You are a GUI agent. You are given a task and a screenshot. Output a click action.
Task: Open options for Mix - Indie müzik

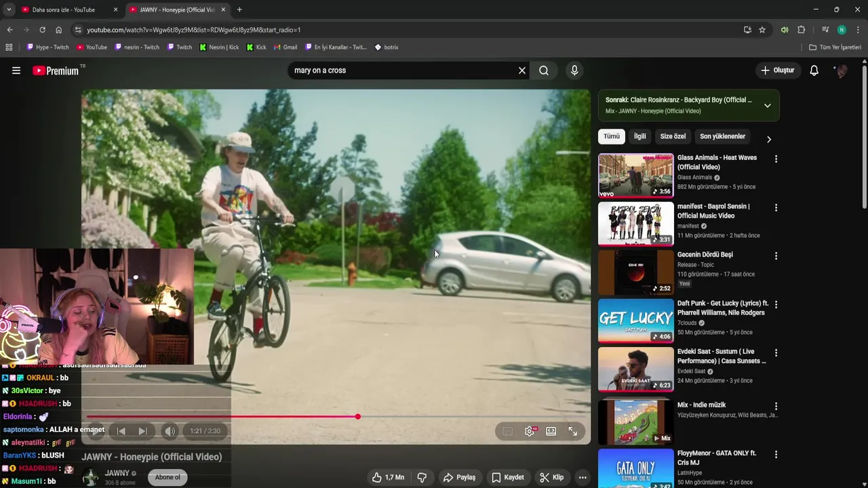click(x=776, y=406)
